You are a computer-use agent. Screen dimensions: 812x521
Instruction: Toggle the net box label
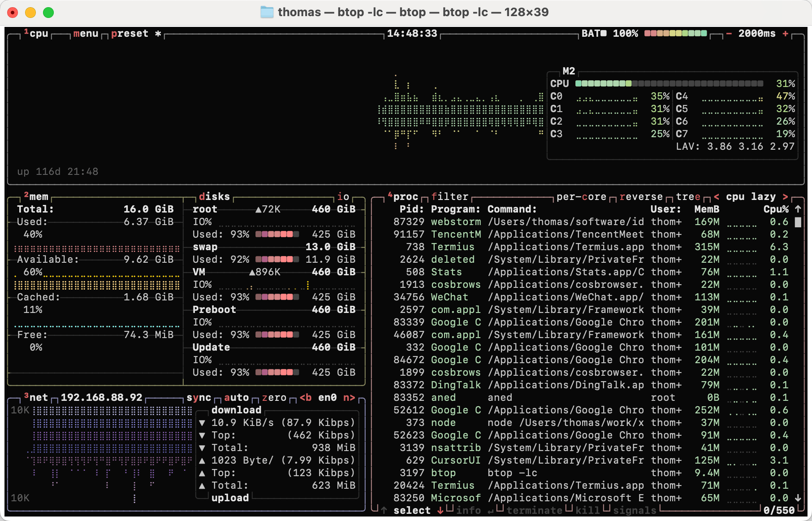36,397
